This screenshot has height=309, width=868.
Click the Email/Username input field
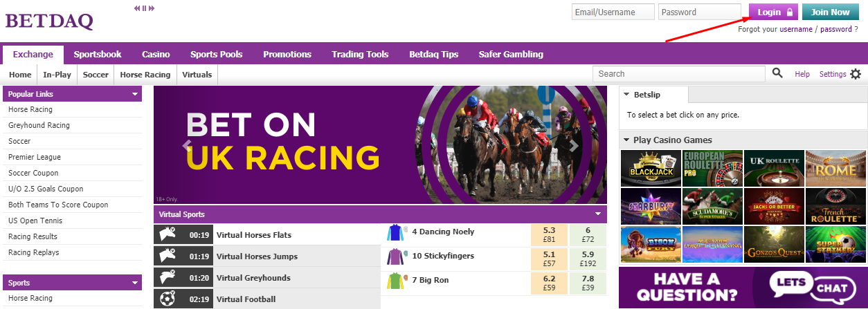(x=613, y=12)
